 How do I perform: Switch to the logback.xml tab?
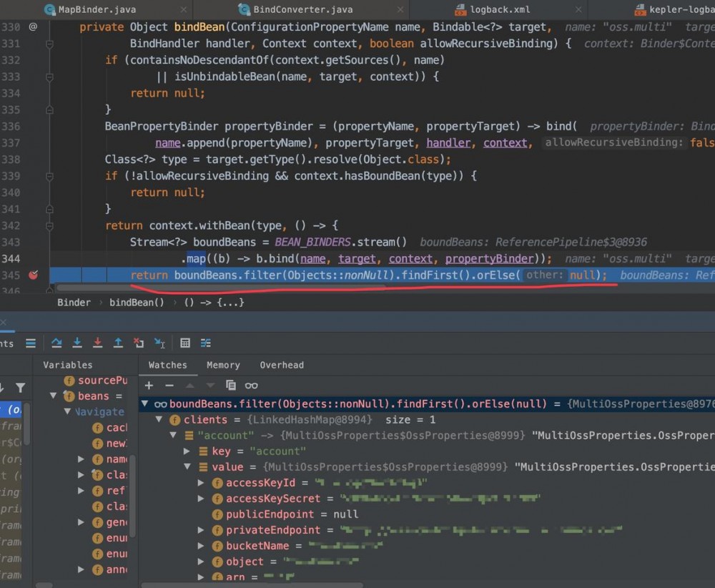(500, 9)
